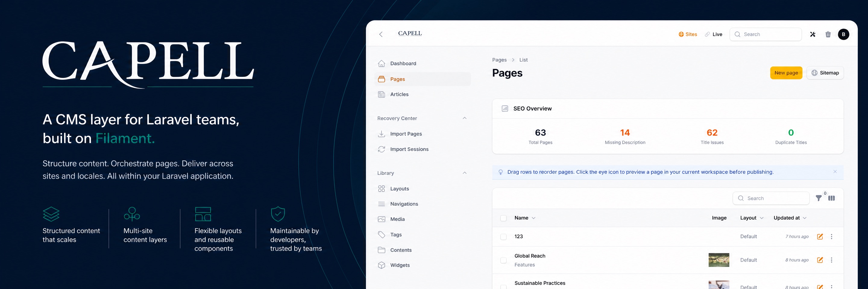The width and height of the screenshot is (868, 289).
Task: Sort by Layout column
Action: click(x=752, y=218)
